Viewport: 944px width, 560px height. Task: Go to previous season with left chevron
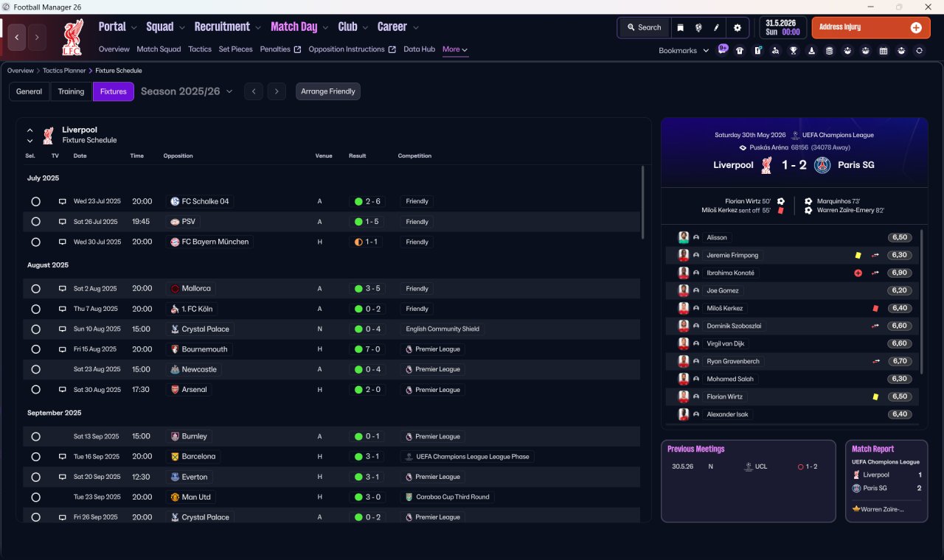point(253,91)
